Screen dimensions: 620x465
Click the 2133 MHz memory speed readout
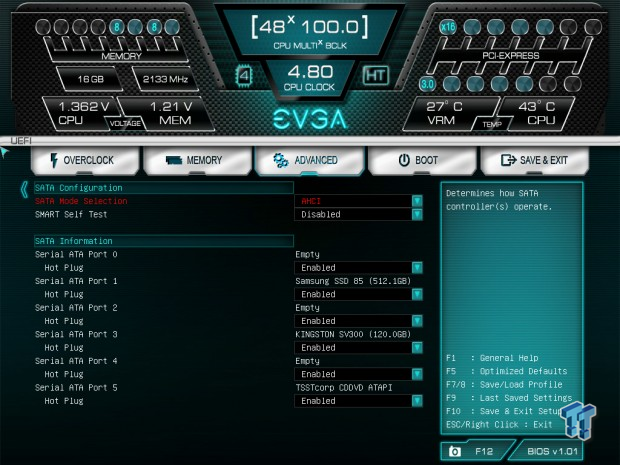coord(165,79)
